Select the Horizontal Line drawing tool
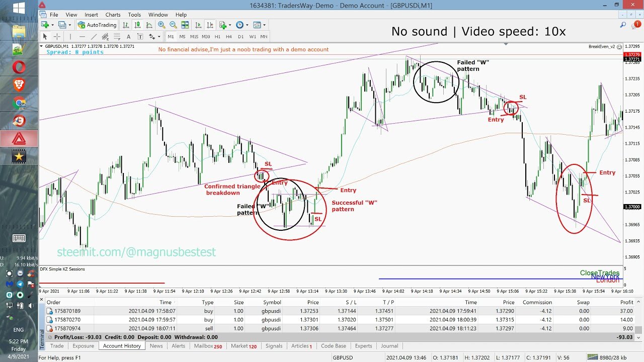This screenshot has height=362, width=644. click(x=82, y=37)
